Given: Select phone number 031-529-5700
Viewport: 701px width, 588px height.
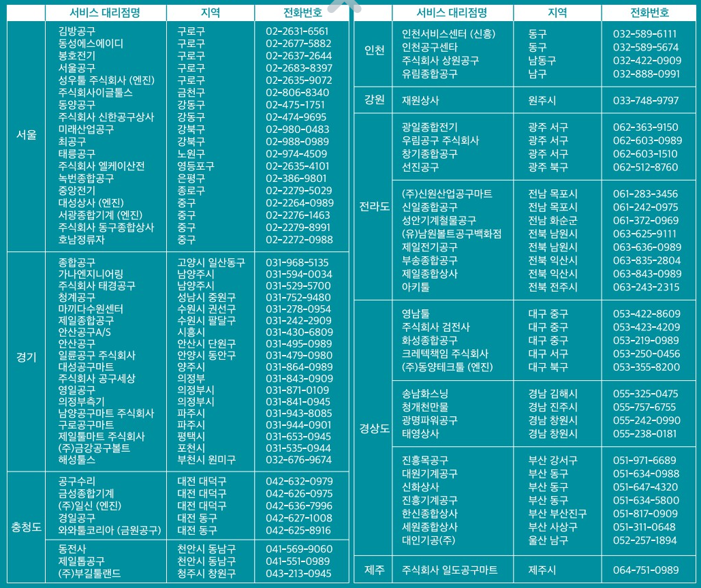Looking at the screenshot, I should pyautogui.click(x=298, y=285).
